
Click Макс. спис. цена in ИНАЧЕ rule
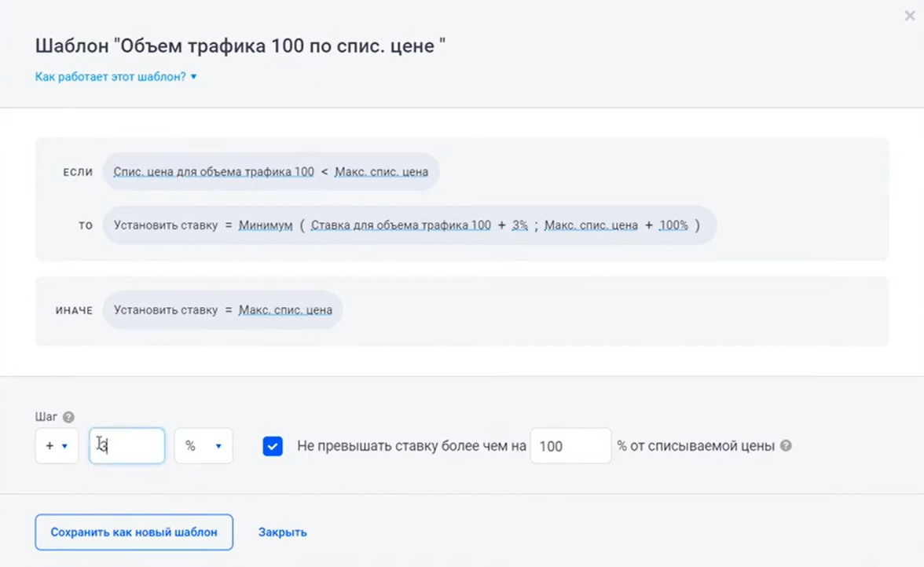click(x=285, y=310)
